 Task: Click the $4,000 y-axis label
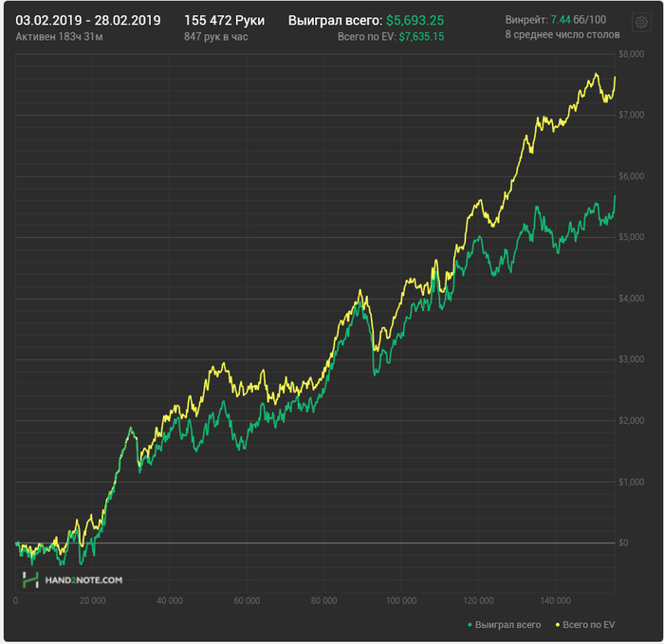[630, 299]
